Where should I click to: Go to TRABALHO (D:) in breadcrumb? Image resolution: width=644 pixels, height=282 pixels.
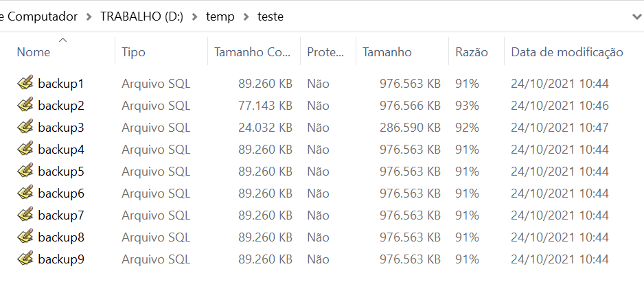click(x=141, y=17)
